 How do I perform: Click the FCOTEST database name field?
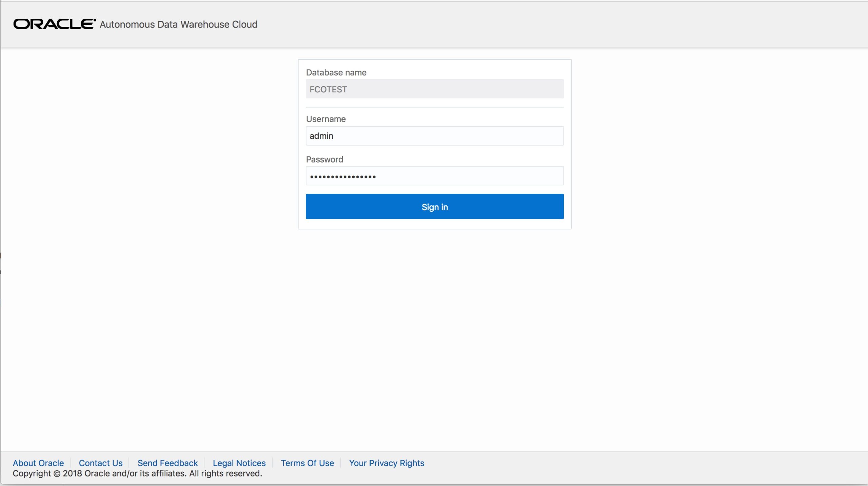(x=434, y=89)
